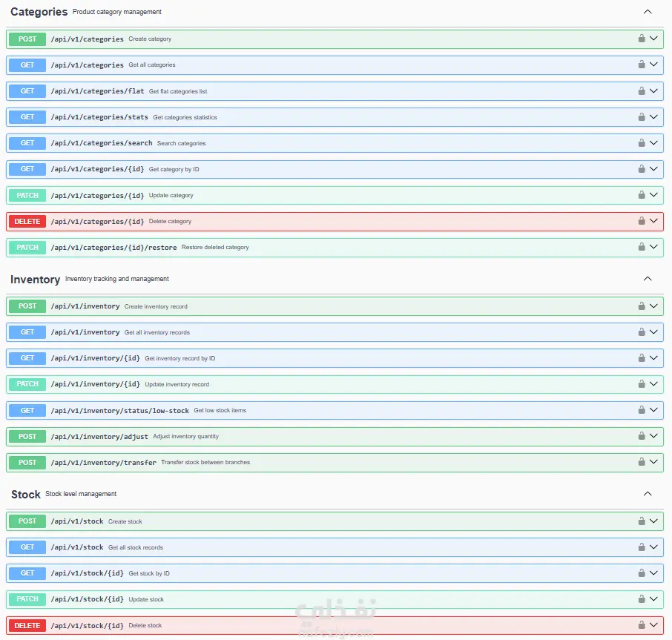Click 'Get category by ID' description text

pos(174,169)
